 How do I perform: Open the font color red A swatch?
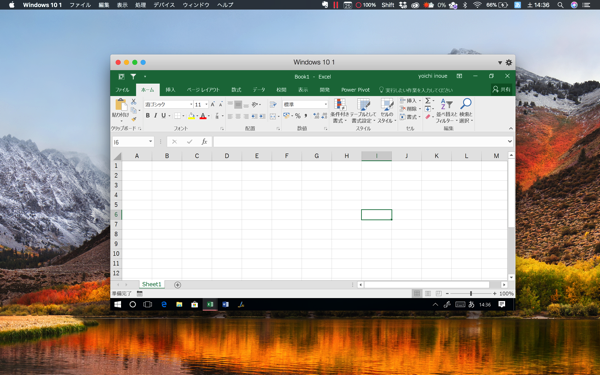(x=203, y=116)
